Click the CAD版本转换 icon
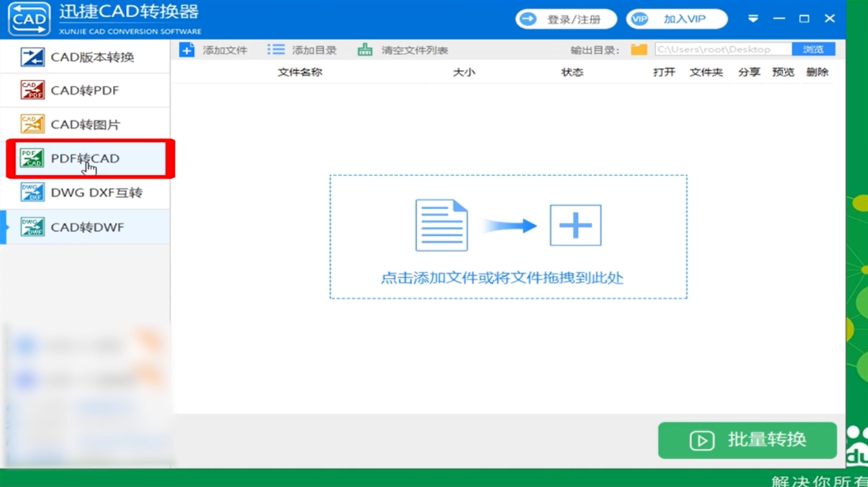The width and height of the screenshot is (868, 487). click(x=32, y=57)
